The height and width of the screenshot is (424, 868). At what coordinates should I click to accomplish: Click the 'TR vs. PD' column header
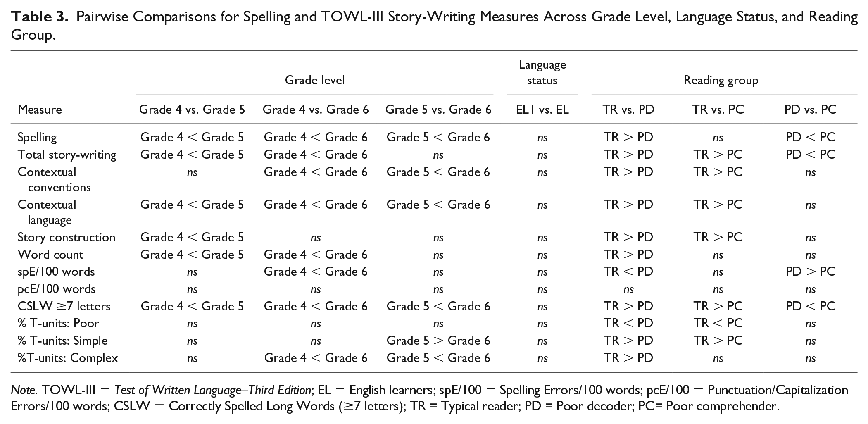tap(628, 110)
